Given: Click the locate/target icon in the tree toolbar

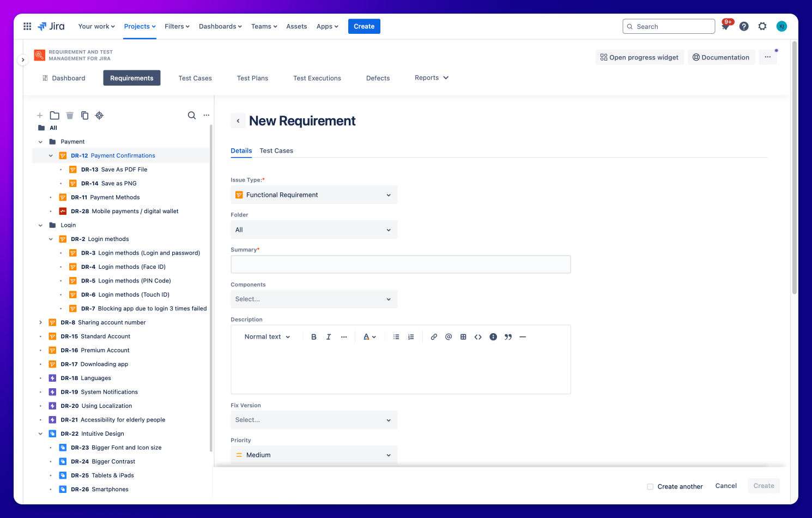Looking at the screenshot, I should 99,115.
